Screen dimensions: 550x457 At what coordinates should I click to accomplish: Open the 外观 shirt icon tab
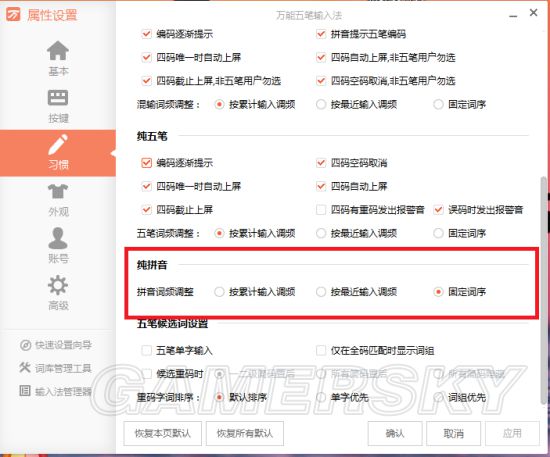click(58, 200)
